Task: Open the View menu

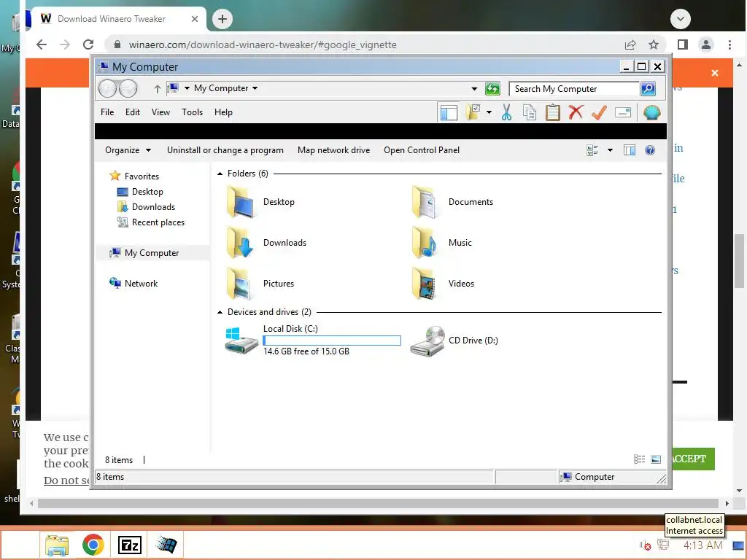Action: pos(160,112)
